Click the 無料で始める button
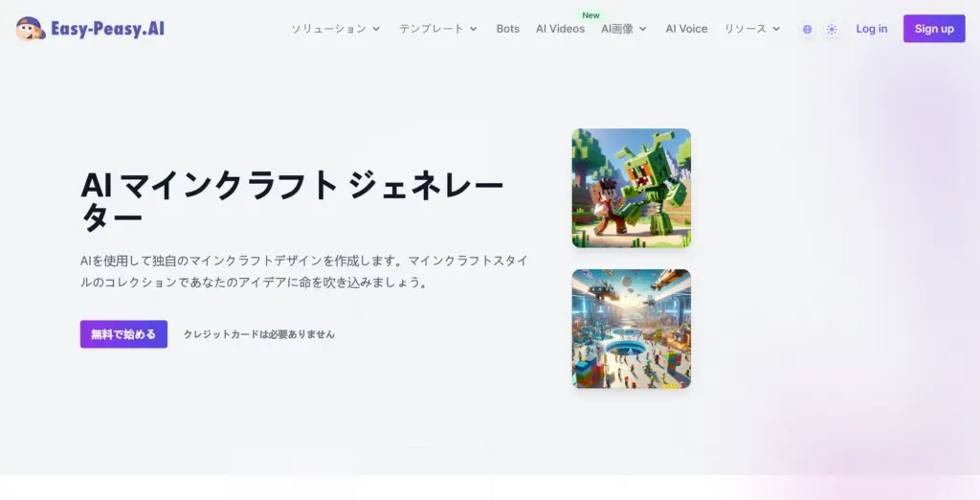Screen dimensions: 980x500 123,334
